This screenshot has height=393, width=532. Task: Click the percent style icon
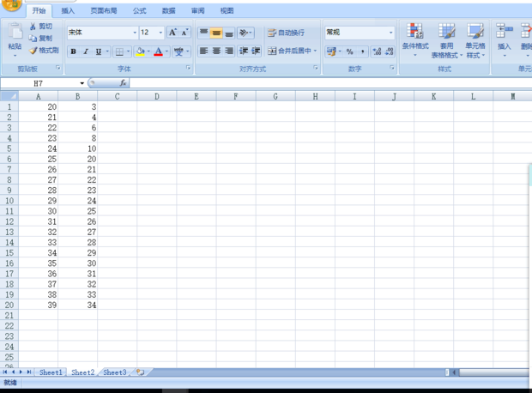point(349,51)
